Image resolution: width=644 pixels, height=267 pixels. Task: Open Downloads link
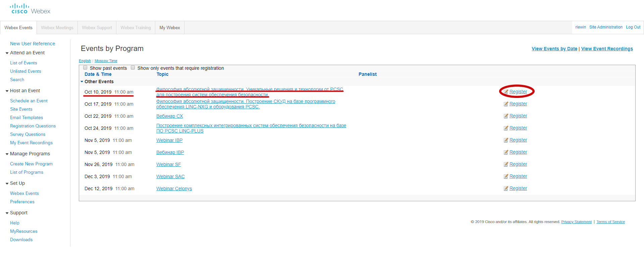[x=21, y=239]
